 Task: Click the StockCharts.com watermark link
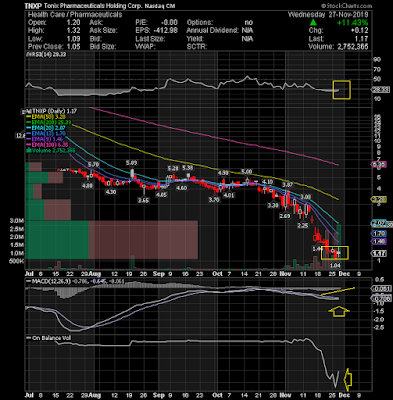coord(347,6)
